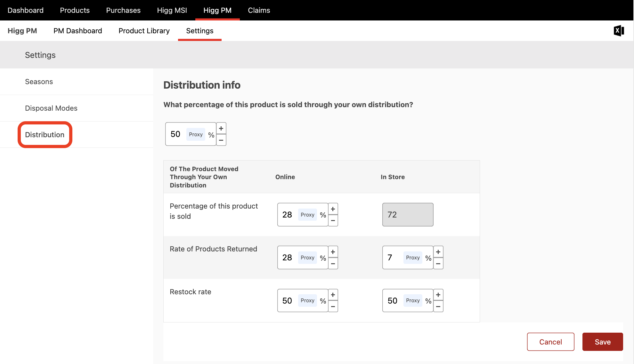The height and width of the screenshot is (364, 634).
Task: Edit In Store restock rate field
Action: [408, 300]
